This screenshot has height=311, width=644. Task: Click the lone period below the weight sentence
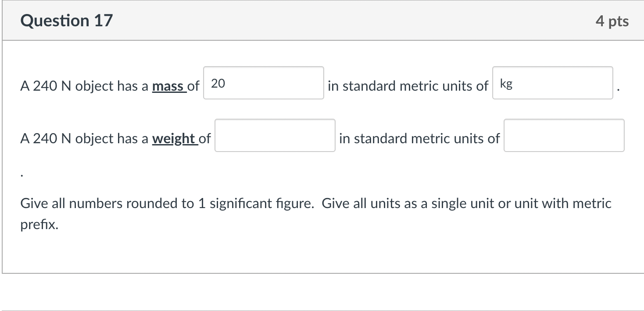[22, 174]
